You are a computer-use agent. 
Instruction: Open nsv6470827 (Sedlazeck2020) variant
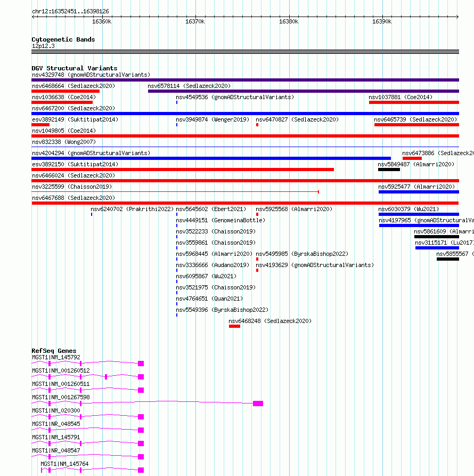[x=297, y=119]
